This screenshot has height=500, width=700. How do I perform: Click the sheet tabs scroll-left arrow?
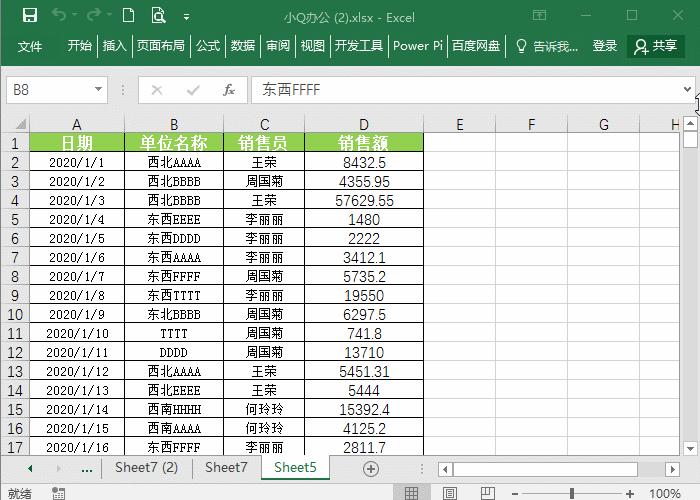[x=30, y=468]
